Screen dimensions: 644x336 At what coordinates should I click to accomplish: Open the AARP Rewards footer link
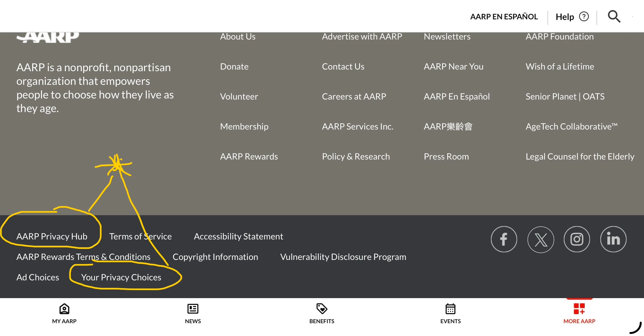(x=249, y=157)
